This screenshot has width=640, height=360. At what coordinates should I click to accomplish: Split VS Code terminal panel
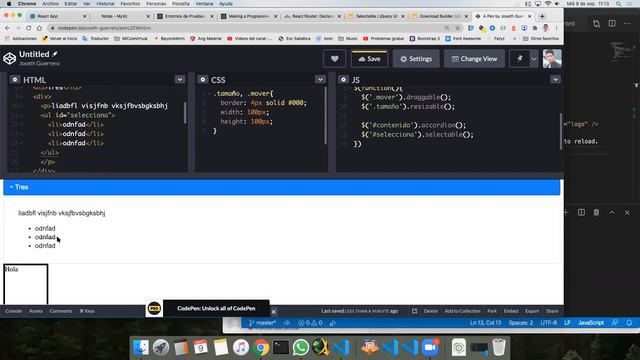point(581,213)
